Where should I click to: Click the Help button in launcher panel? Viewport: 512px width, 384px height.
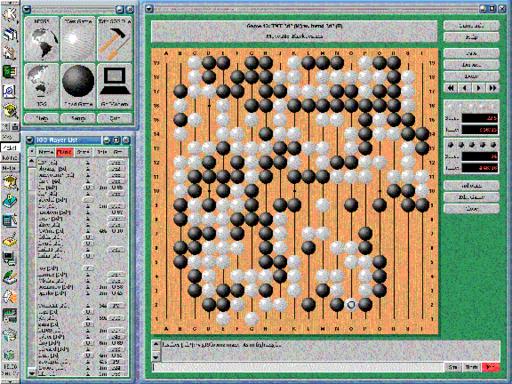(x=42, y=118)
